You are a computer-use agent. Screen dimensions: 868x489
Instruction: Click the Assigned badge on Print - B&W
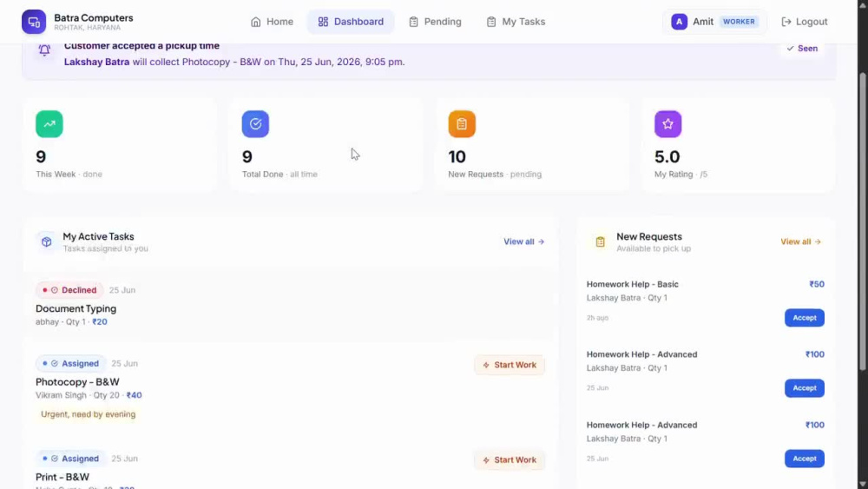[71, 459]
